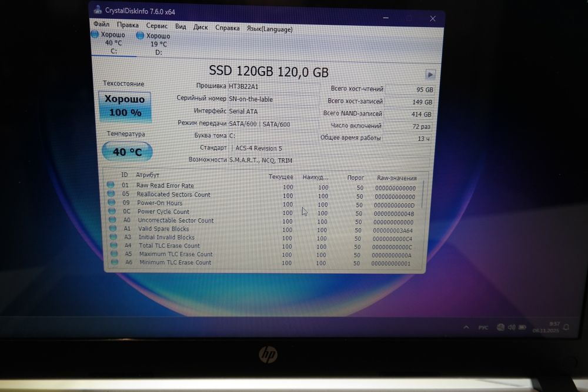This screenshot has height=392, width=588.
Task: Click the taskbar clock and date
Action: [x=546, y=327]
